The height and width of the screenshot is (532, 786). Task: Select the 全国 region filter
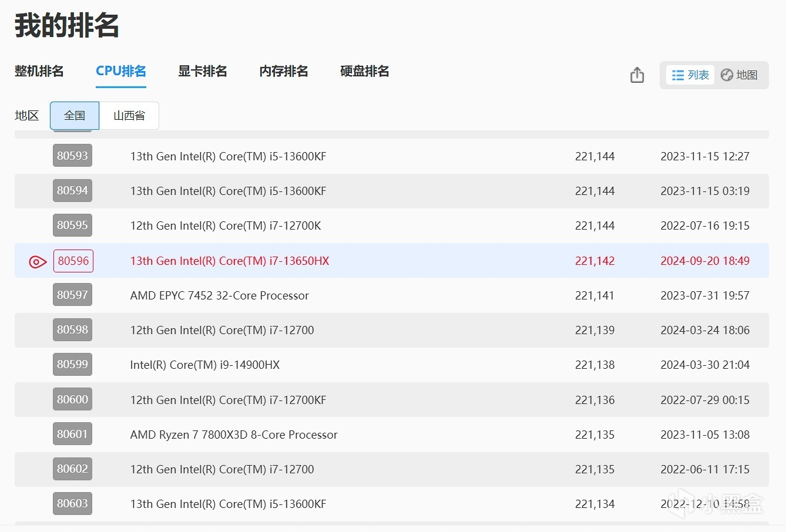[x=75, y=116]
